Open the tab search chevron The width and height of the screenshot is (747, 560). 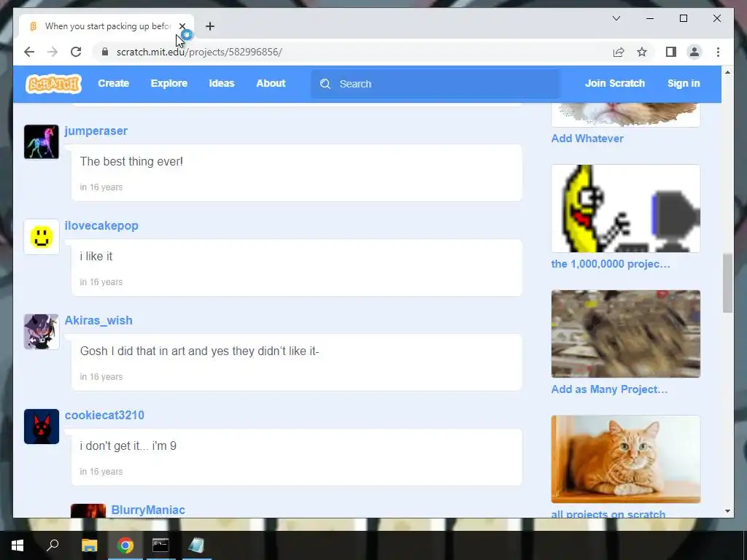(x=616, y=18)
